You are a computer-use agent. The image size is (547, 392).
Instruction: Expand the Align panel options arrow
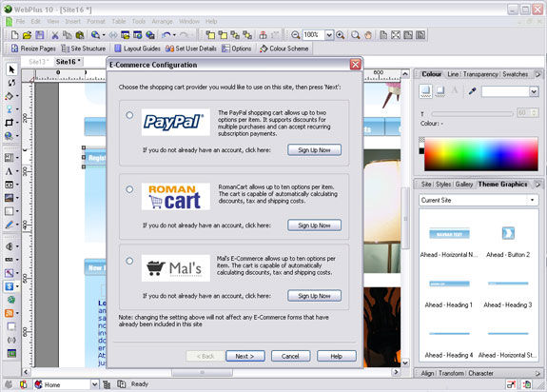point(537,373)
